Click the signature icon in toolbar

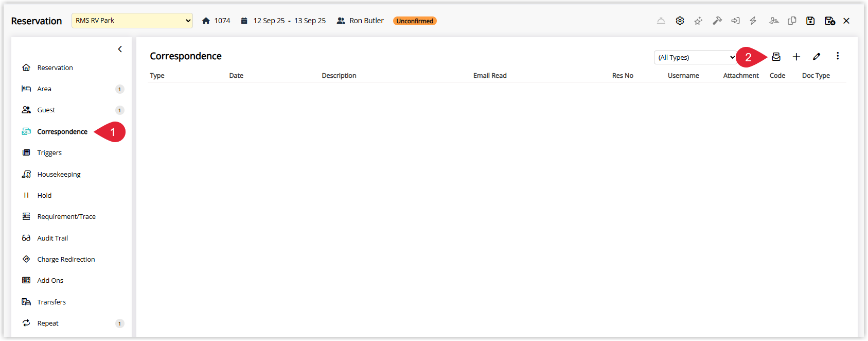[x=774, y=21]
